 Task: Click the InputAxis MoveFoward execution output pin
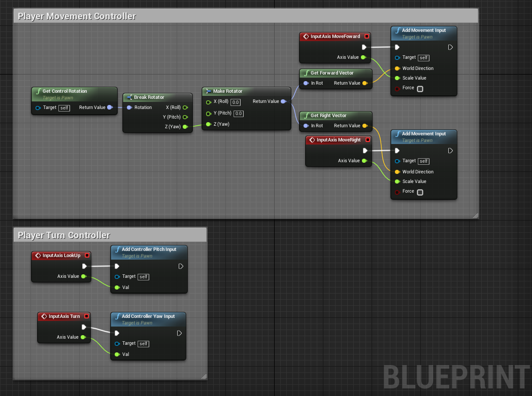[364, 47]
